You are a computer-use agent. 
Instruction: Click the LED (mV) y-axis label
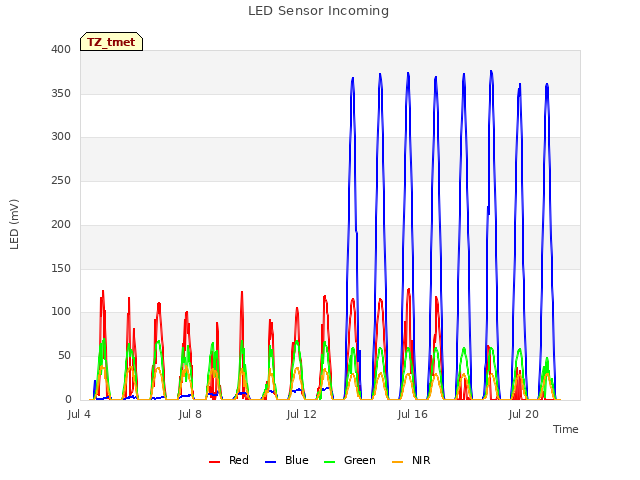(x=14, y=224)
